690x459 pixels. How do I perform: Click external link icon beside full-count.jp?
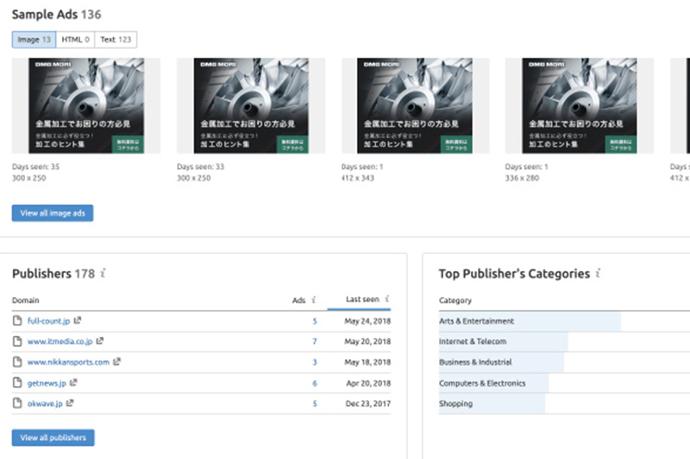pos(78,321)
